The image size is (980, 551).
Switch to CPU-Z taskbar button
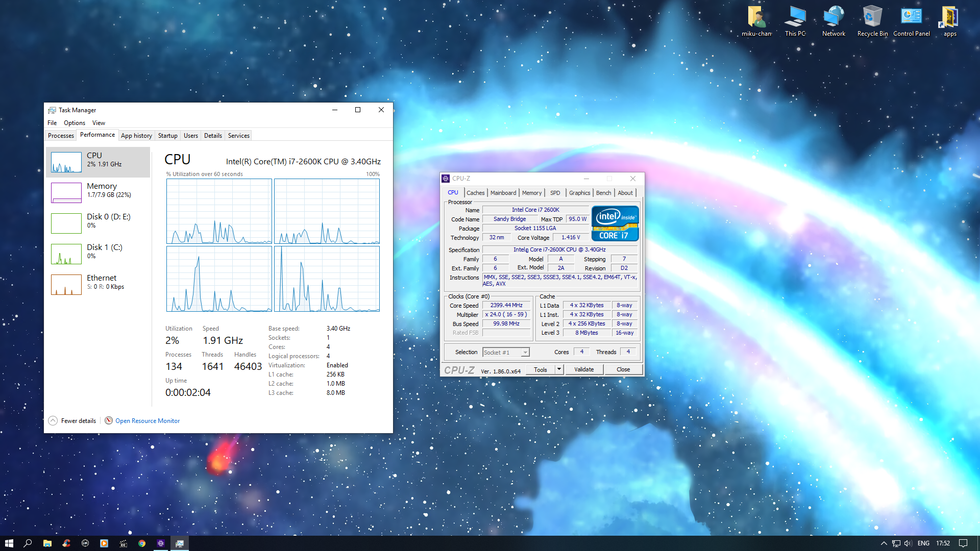(161, 543)
